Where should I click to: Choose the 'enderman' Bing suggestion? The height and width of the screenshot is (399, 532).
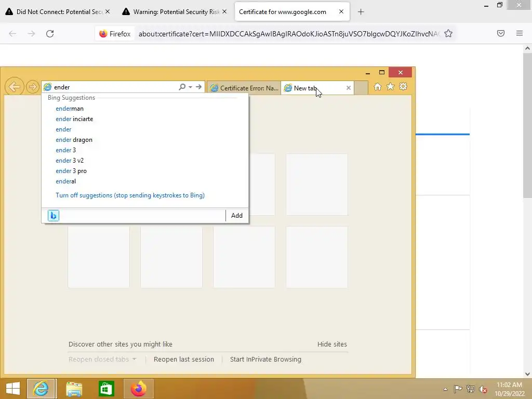click(70, 109)
